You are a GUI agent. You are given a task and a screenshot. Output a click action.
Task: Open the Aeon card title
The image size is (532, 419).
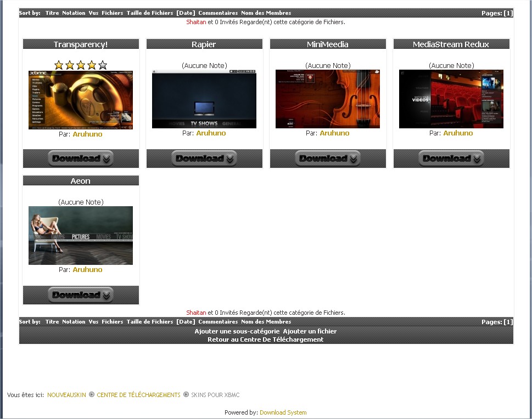[x=80, y=180]
